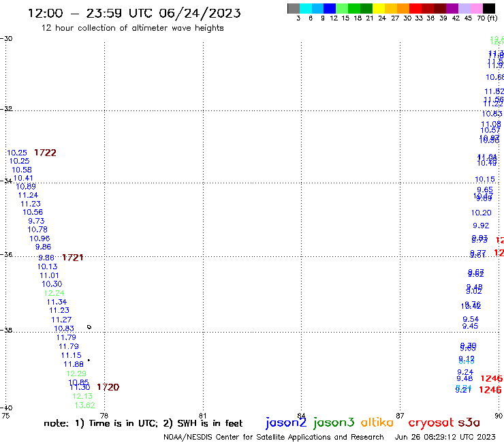Click the wave height reading 11.34
This screenshot has height=443, width=504.
pyautogui.click(x=57, y=302)
